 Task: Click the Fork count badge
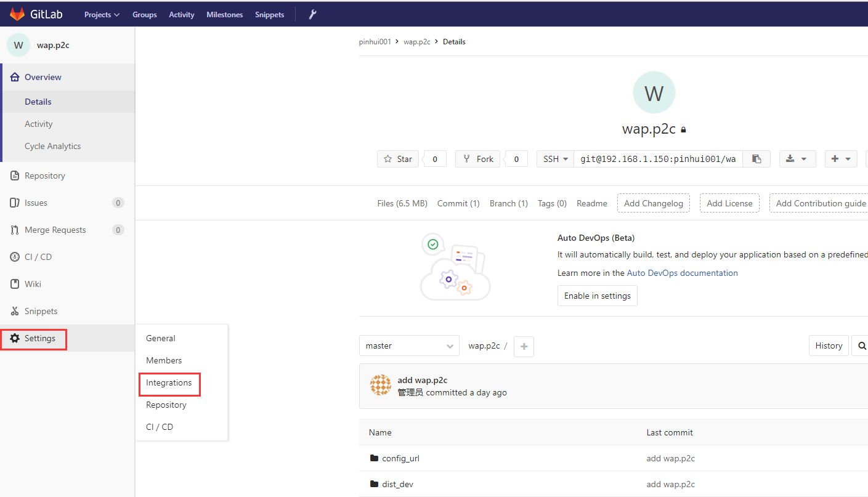(x=516, y=159)
